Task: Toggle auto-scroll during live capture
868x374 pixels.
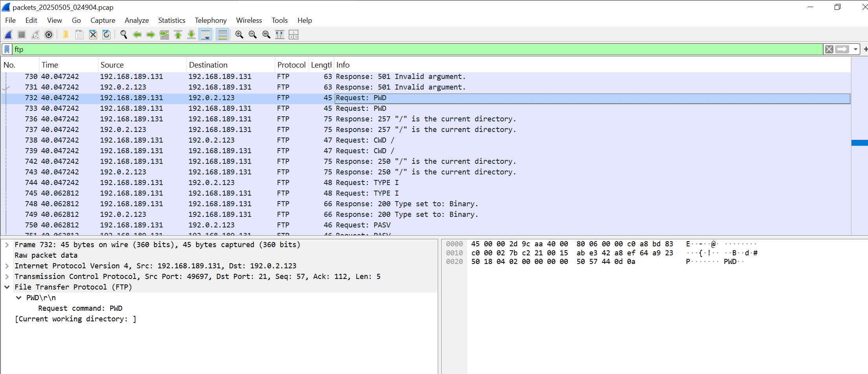Action: (206, 35)
